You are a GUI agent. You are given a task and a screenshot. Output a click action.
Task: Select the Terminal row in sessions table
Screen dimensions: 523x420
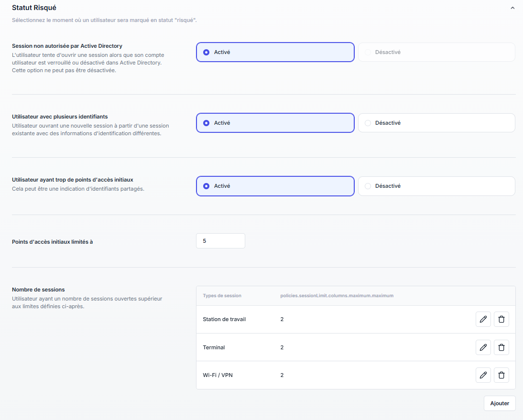tap(214, 347)
